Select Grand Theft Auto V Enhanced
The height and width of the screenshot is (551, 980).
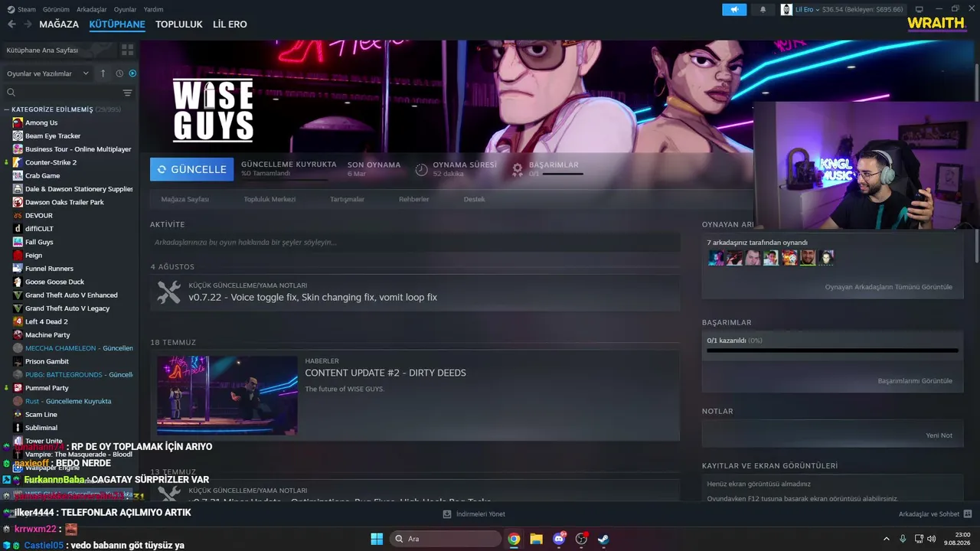(x=71, y=295)
